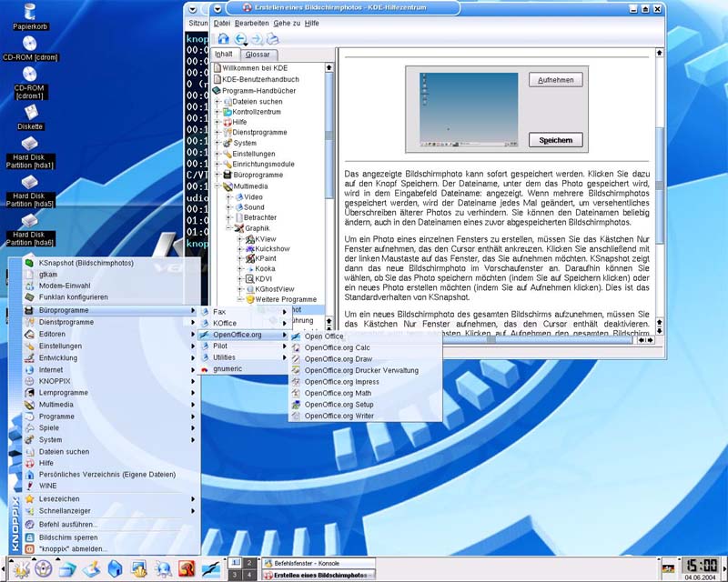This screenshot has height=582, width=728.
Task: Click the tree panel scrollbar up arrow
Action: click(x=329, y=68)
